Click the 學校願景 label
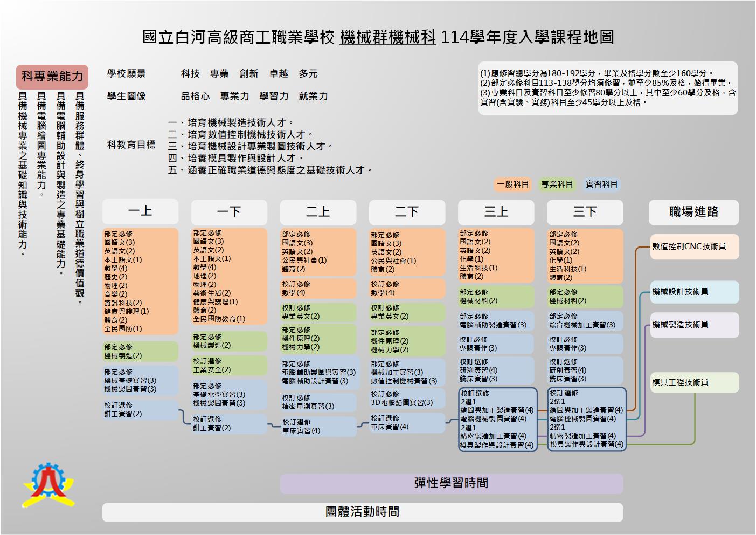756x535 pixels. coord(126,74)
